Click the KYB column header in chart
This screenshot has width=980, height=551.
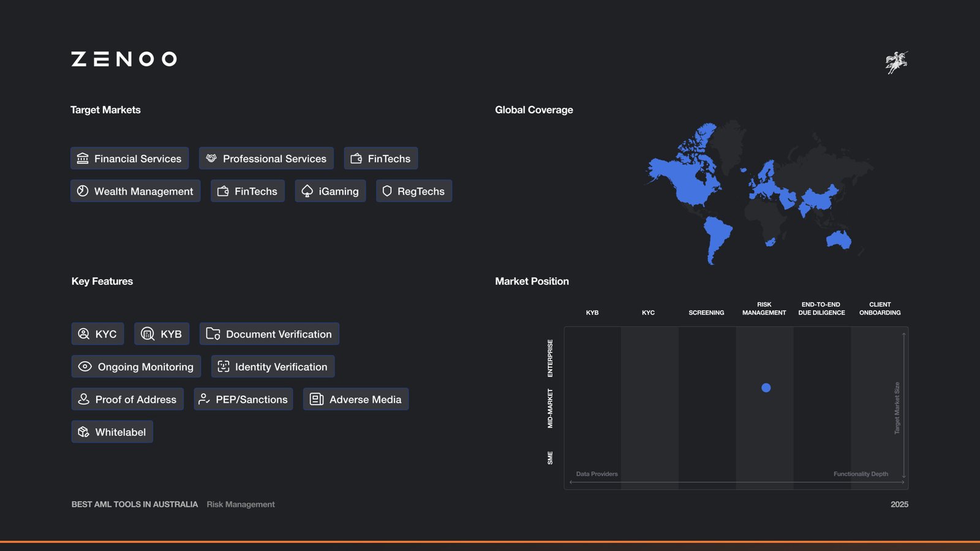[x=592, y=313]
